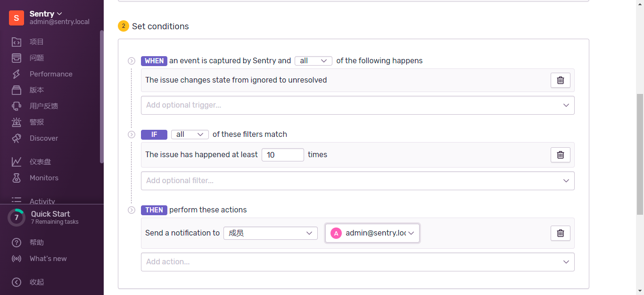Open the IF 'all' filter match dropdown
Screen dimensions: 644x295
pos(190,135)
